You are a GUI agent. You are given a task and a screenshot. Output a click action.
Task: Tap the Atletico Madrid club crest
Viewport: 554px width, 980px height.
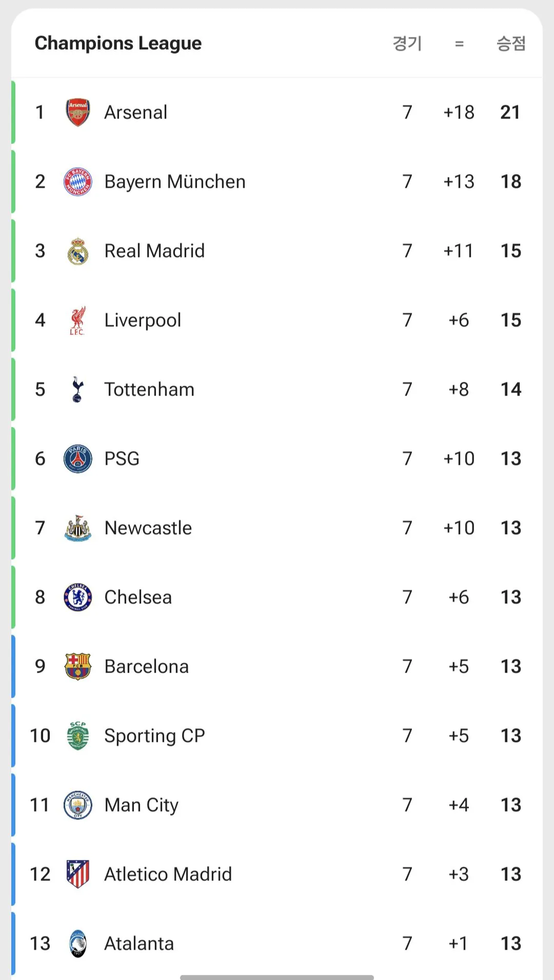[78, 874]
